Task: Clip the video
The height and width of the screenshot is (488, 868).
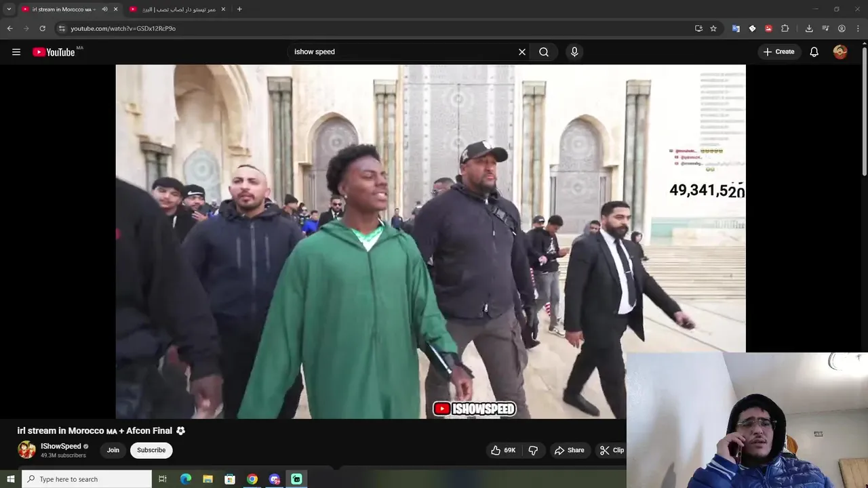Action: coord(612,450)
